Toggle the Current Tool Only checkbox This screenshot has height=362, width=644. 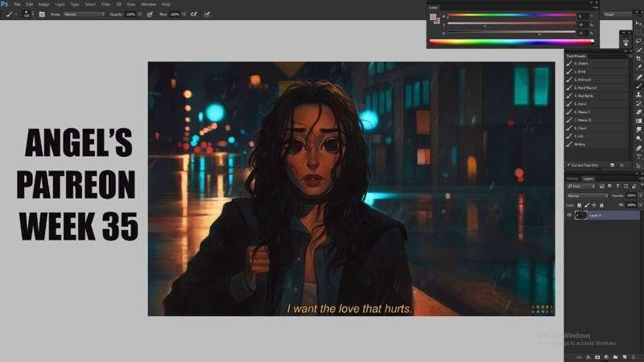point(569,165)
